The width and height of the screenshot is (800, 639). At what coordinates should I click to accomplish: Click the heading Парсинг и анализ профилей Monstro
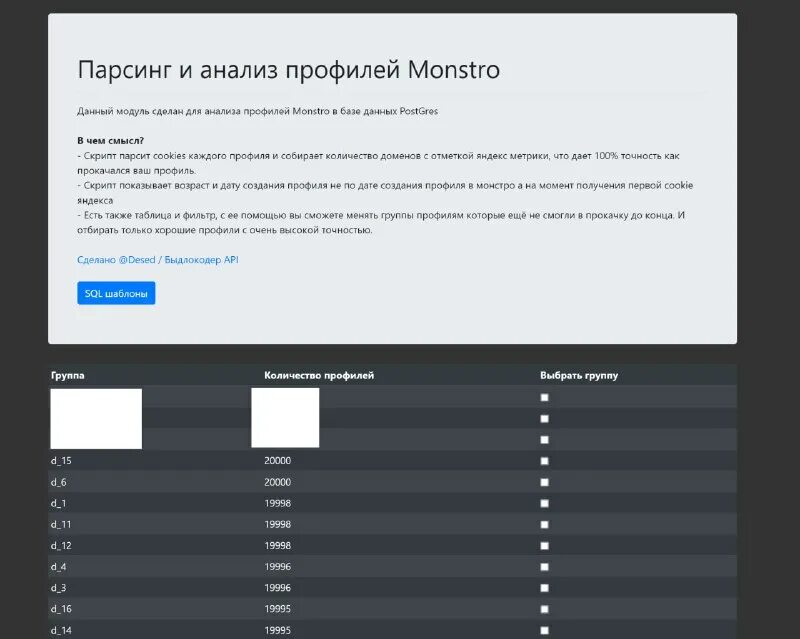click(x=289, y=69)
